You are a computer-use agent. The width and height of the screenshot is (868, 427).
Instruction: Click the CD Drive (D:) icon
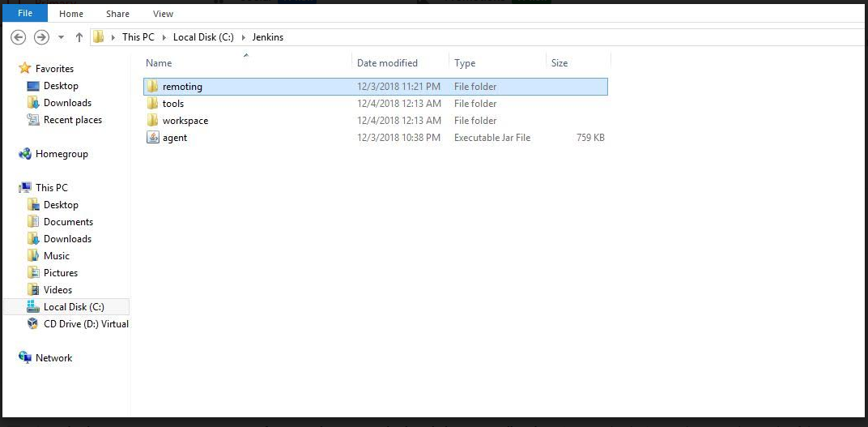pos(34,323)
